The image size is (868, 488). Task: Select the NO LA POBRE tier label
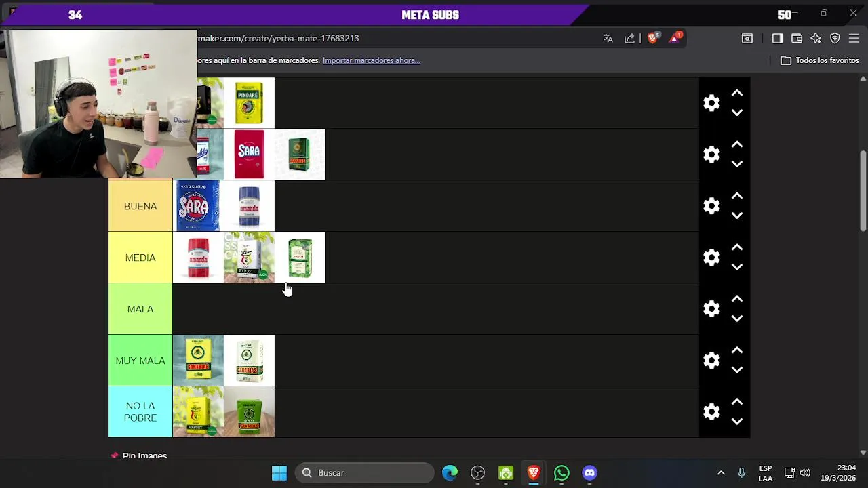pos(140,412)
